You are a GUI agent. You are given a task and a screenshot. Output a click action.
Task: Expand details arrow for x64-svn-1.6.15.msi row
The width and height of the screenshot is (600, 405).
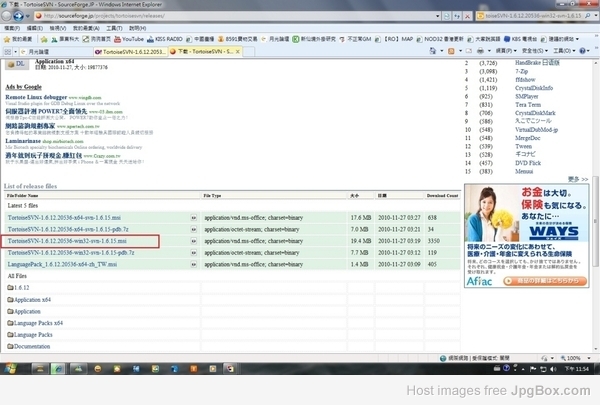pos(194,217)
